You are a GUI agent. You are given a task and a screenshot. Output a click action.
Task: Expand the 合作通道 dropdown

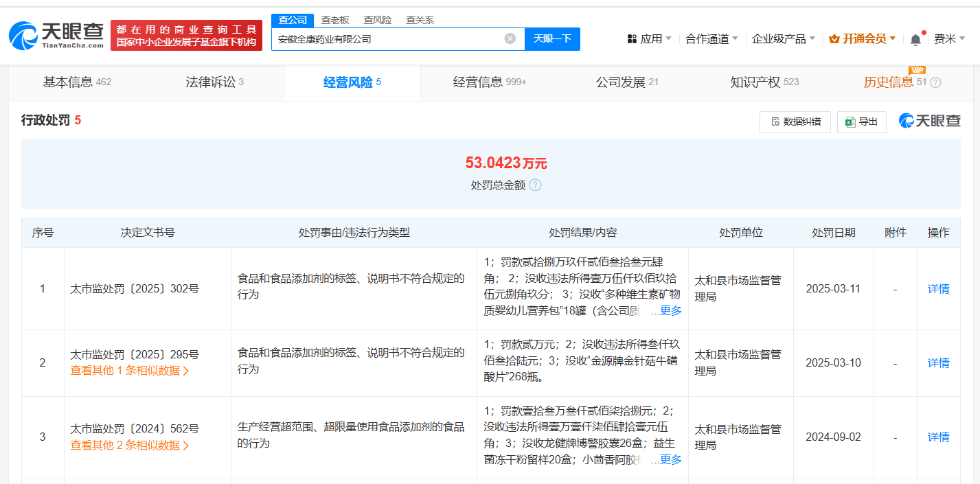click(711, 39)
